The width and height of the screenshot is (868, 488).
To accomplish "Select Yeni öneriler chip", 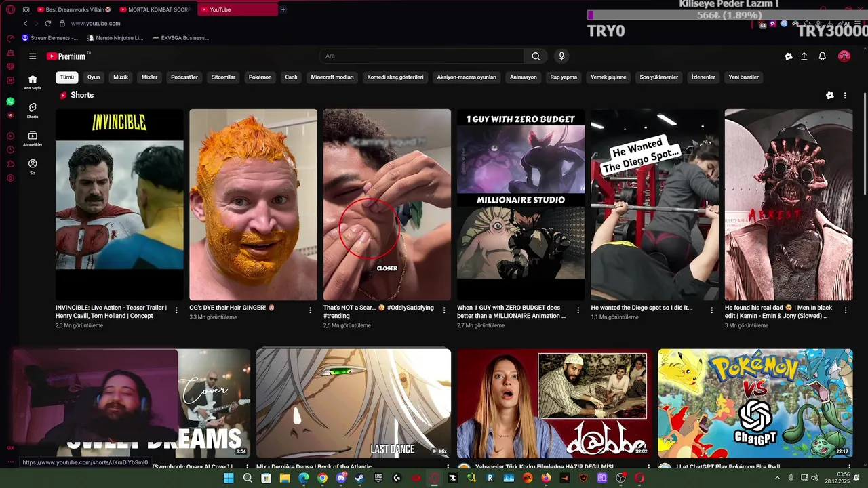I will pos(744,77).
